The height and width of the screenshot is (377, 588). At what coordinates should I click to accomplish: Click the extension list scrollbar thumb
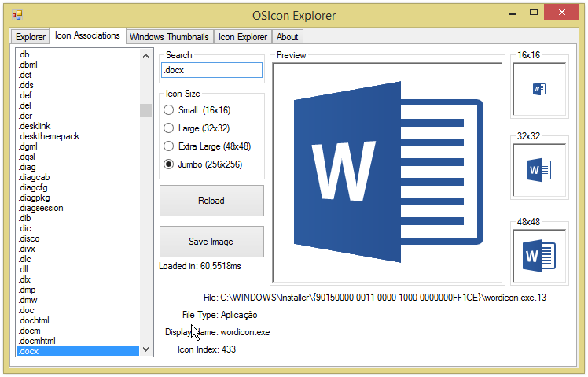(145, 110)
